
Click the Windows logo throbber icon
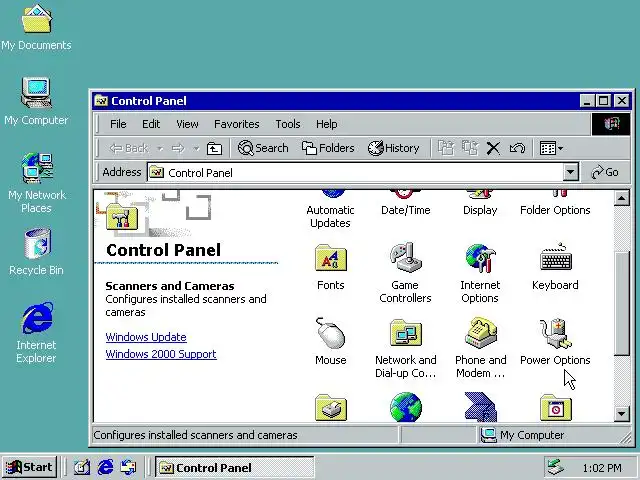coord(611,124)
